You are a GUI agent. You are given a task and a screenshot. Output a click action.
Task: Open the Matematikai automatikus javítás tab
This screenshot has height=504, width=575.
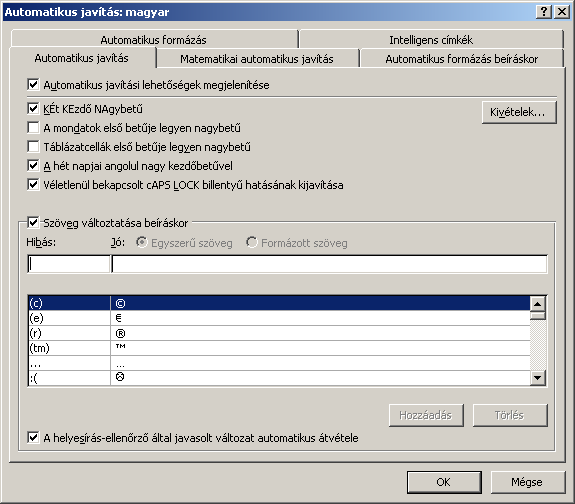point(257,59)
